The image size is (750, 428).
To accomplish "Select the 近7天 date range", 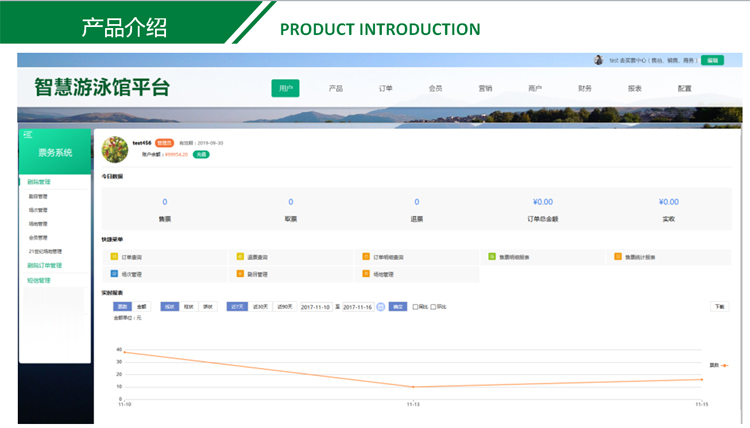I will coord(237,307).
